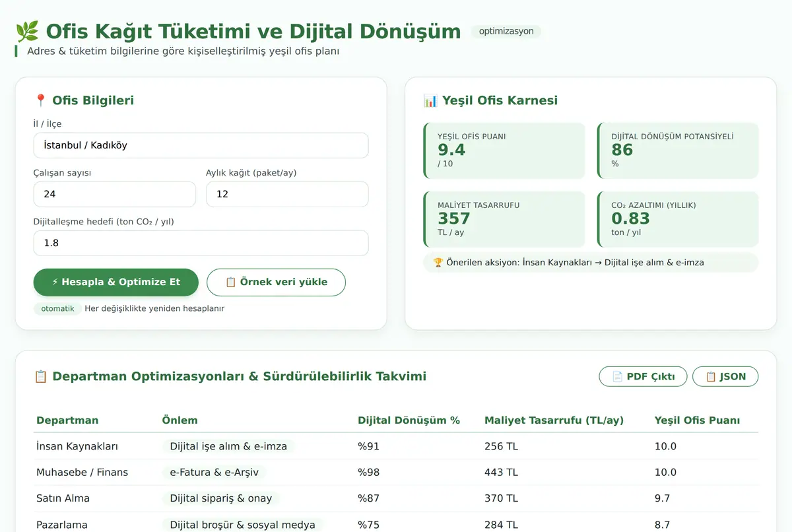Click the Her değişiklikte yeniden hesaplanır note

click(154, 308)
